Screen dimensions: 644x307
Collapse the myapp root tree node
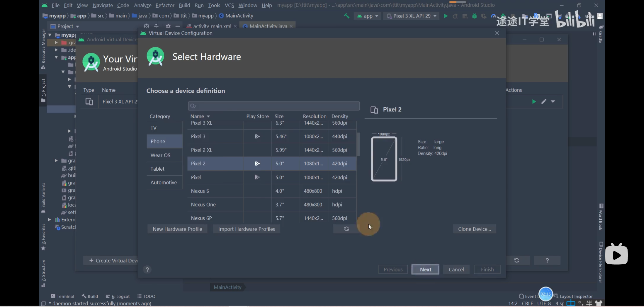pyautogui.click(x=50, y=35)
